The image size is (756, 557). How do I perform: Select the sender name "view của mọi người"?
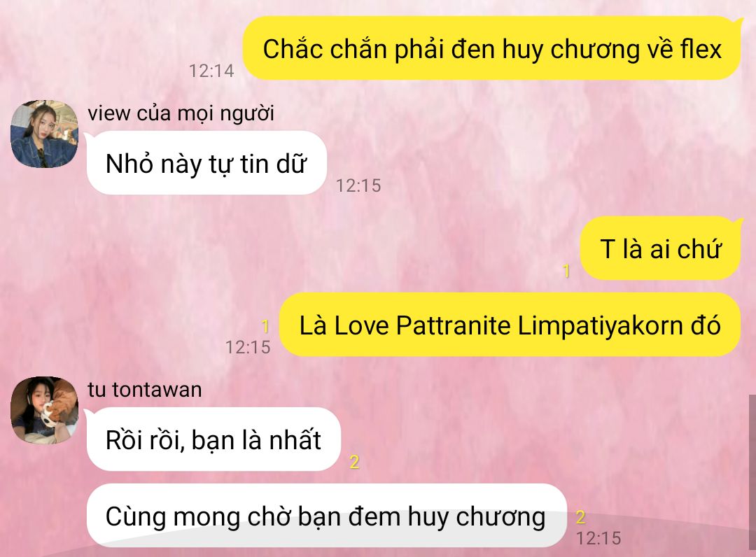(181, 114)
